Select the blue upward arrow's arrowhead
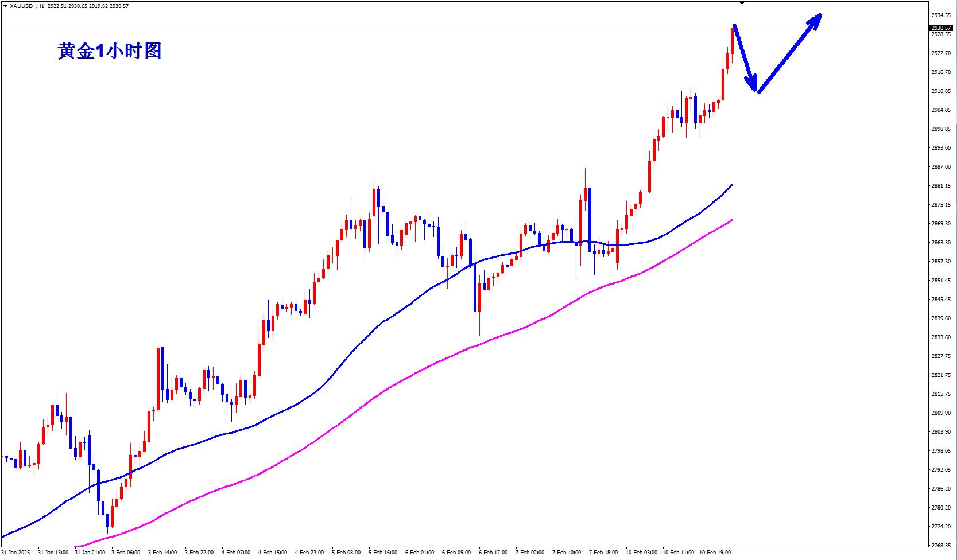The image size is (957, 560). (815, 20)
